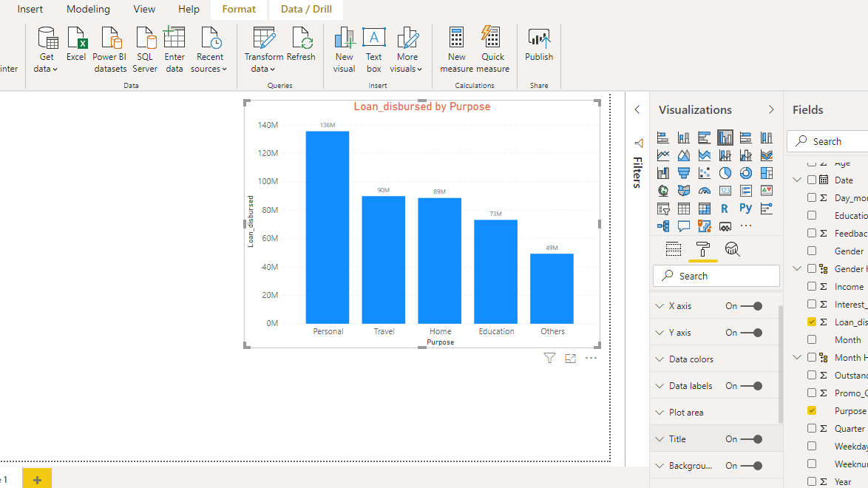This screenshot has height=488, width=868.
Task: Toggle the Data labels switch off
Action: tap(752, 386)
